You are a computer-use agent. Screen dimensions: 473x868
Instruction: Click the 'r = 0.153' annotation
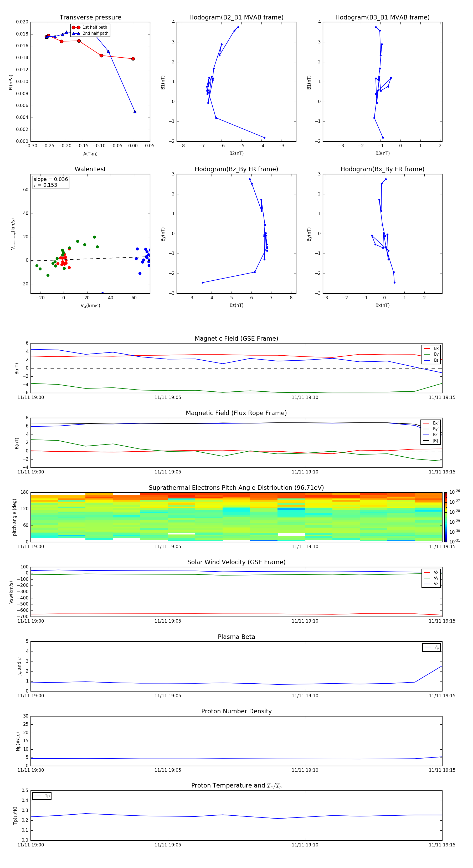pyautogui.click(x=45, y=185)
